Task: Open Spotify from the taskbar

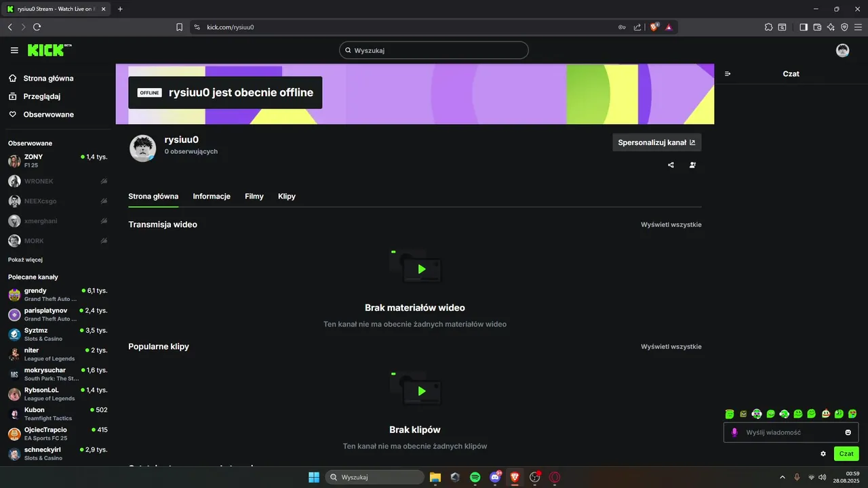Action: point(475,477)
